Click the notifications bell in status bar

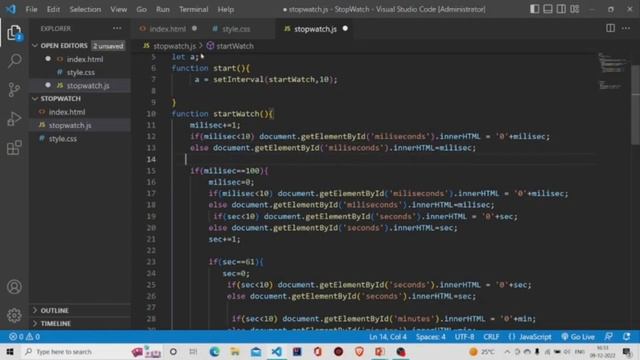point(626,337)
